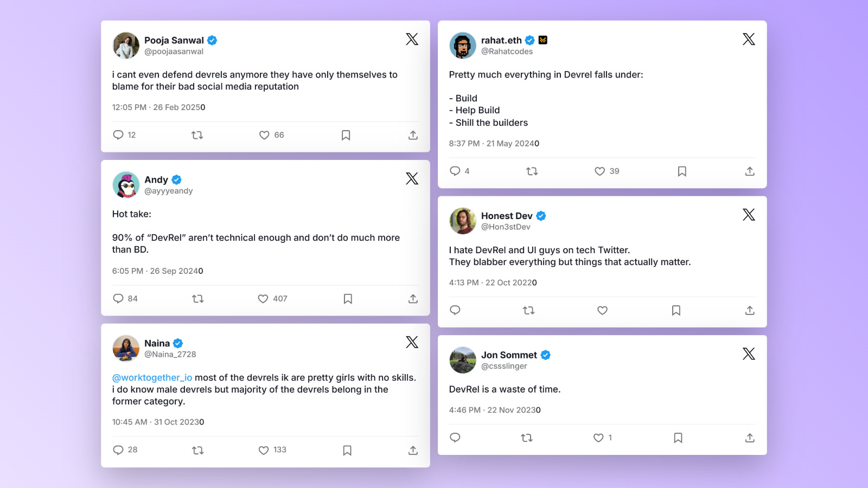
Task: Retweet Andy's hot take tweet
Action: tap(197, 299)
